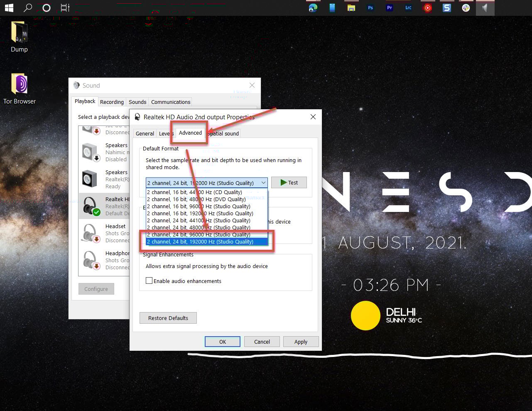Launch Lightroom Classic from the taskbar

(409, 7)
